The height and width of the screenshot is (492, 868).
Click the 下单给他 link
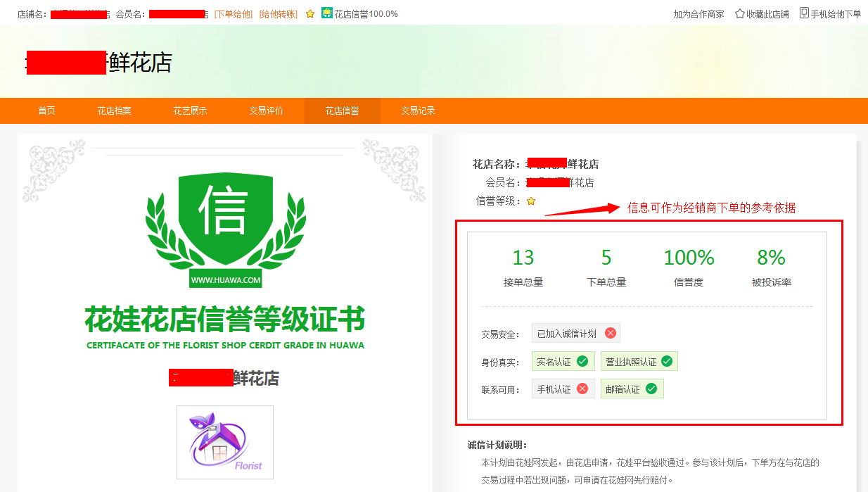pyautogui.click(x=234, y=14)
